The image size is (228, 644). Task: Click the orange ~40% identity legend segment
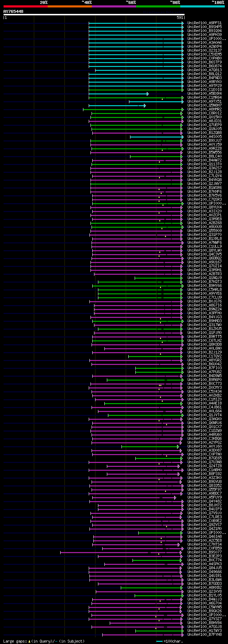(69, 6)
